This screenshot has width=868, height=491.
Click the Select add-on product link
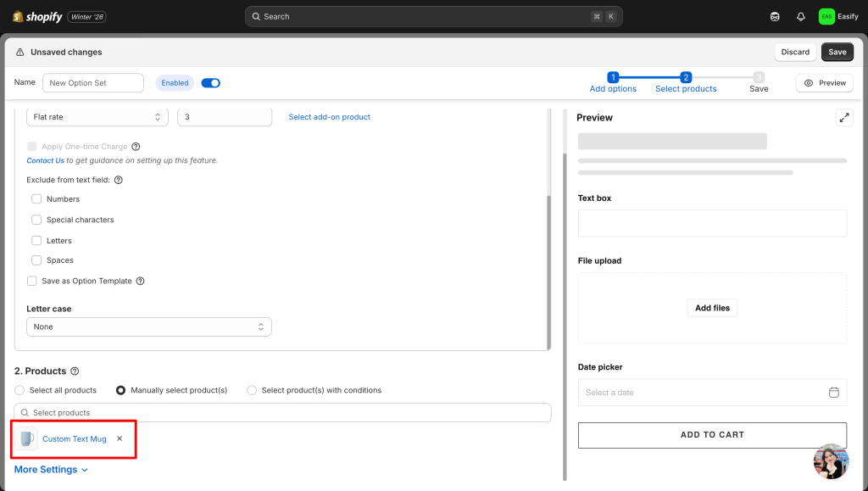click(329, 117)
